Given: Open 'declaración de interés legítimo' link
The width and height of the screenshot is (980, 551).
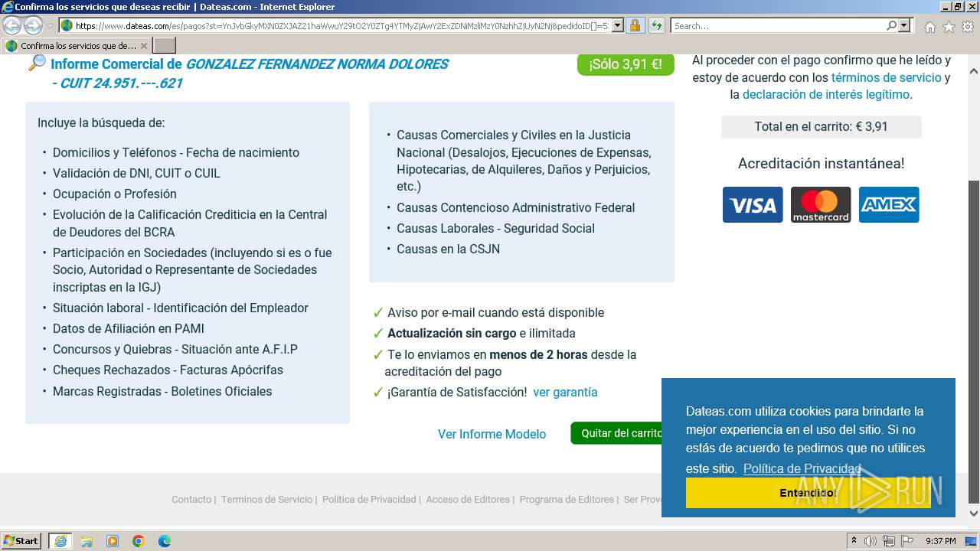Looking at the screenshot, I should [826, 95].
